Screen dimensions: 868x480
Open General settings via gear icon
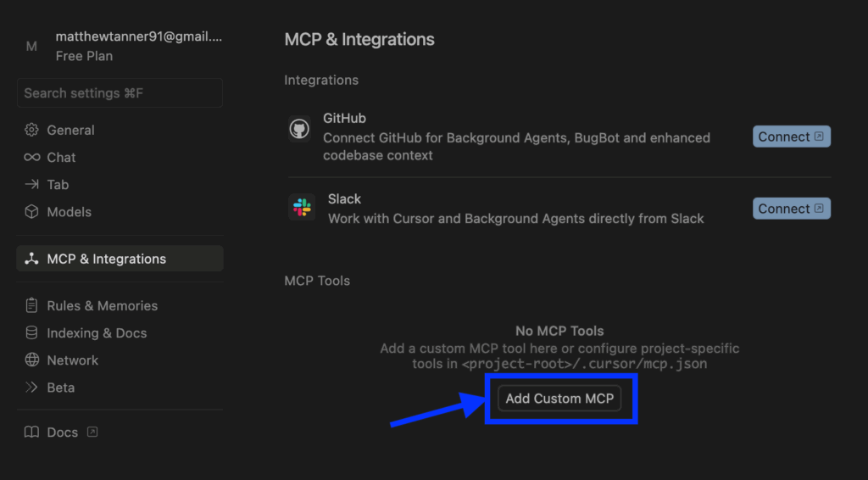coord(31,130)
